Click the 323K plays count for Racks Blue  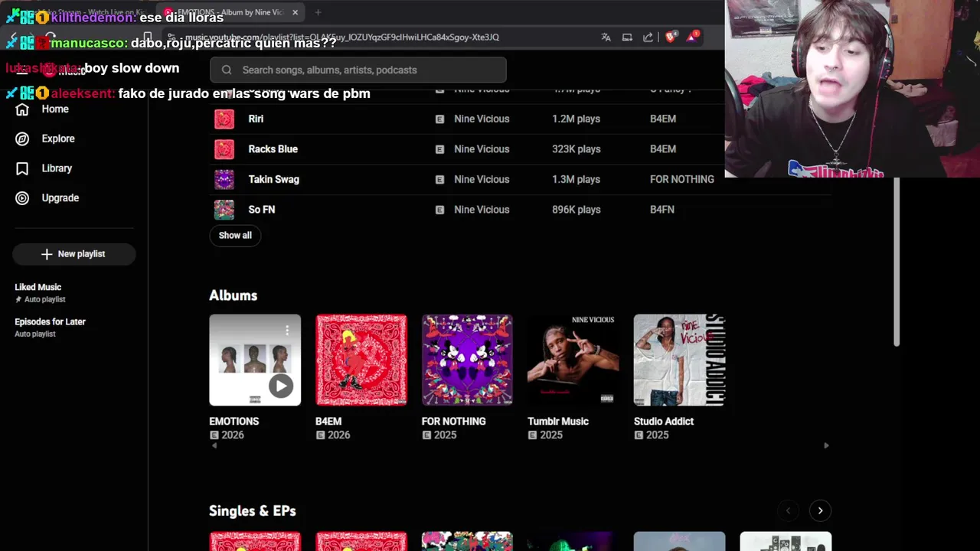pyautogui.click(x=576, y=149)
